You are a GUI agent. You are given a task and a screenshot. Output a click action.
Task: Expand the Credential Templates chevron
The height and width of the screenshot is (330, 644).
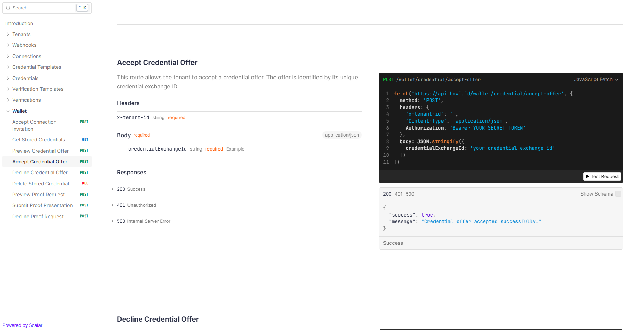click(8, 67)
